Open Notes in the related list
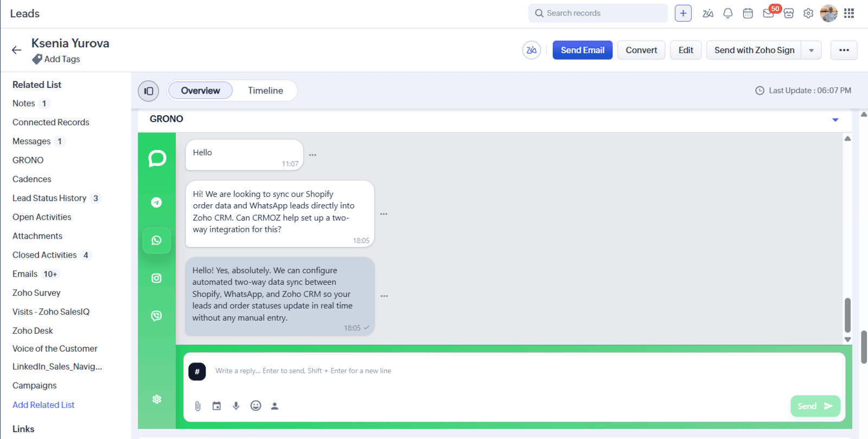 pyautogui.click(x=24, y=104)
